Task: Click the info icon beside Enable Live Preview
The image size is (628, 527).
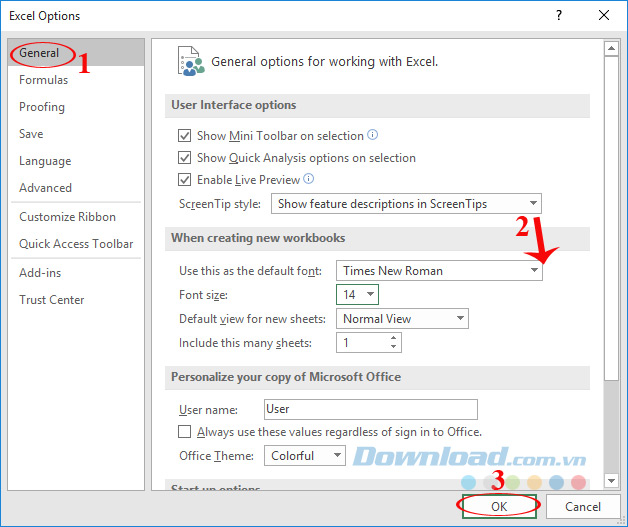Action: 308,179
